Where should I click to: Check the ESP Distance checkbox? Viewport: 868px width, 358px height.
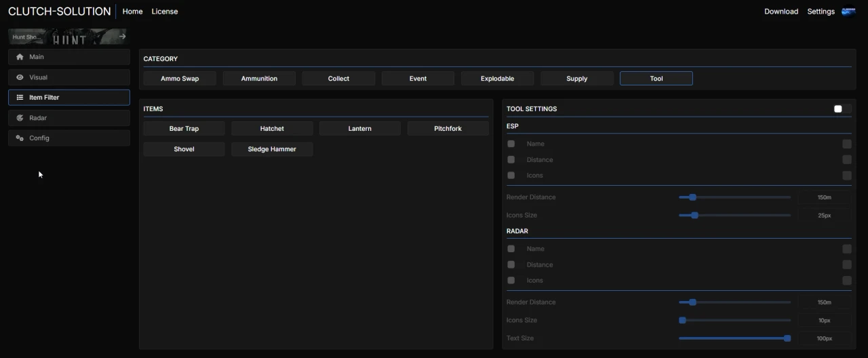[511, 160]
